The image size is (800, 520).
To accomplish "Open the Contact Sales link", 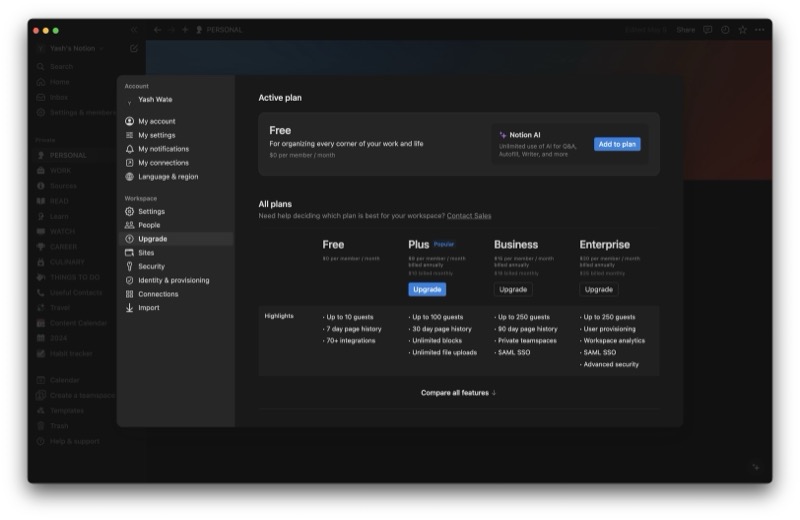I will pyautogui.click(x=469, y=216).
